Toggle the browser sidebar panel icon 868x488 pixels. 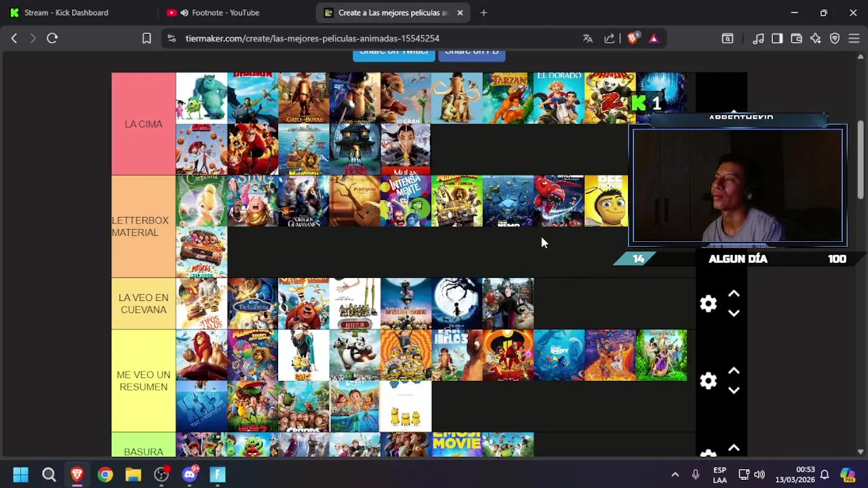coord(777,39)
